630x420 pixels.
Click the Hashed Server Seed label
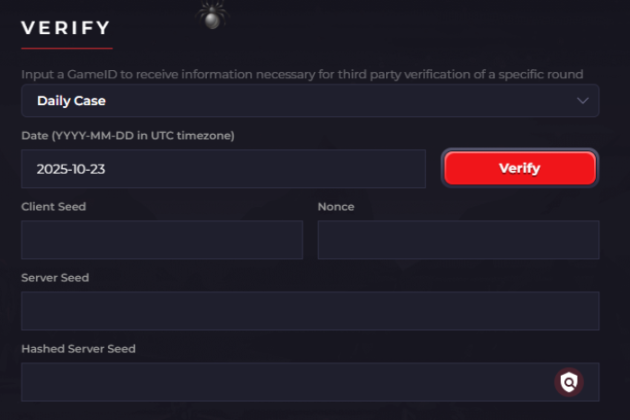[78, 348]
